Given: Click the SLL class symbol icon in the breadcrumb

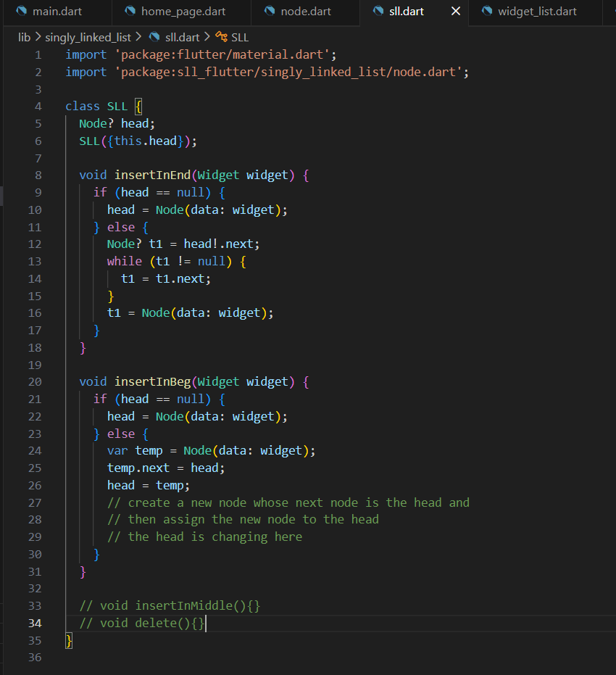Looking at the screenshot, I should pos(221,37).
